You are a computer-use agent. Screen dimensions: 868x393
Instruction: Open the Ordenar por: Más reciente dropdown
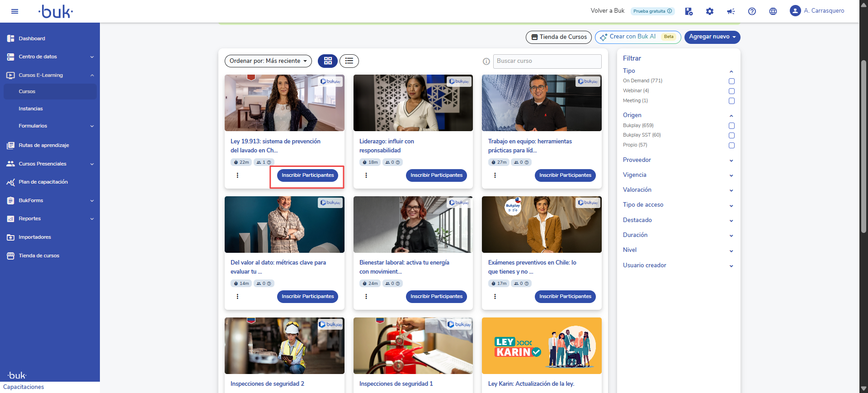click(268, 61)
